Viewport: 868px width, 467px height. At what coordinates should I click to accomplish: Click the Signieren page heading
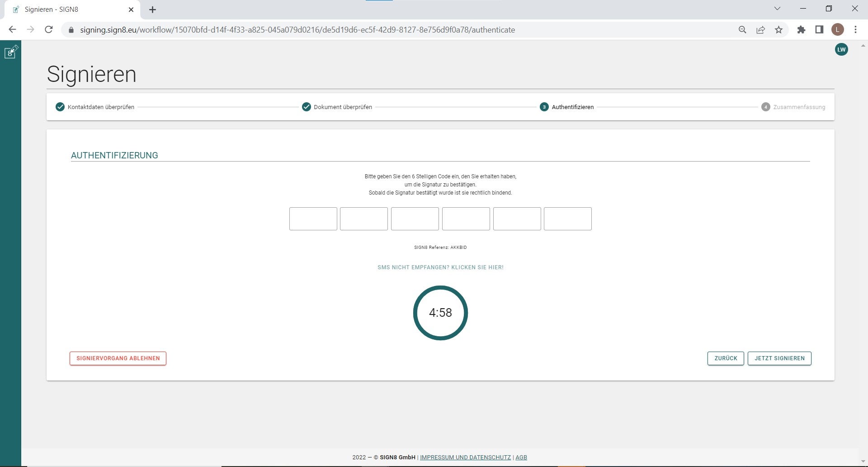(91, 74)
